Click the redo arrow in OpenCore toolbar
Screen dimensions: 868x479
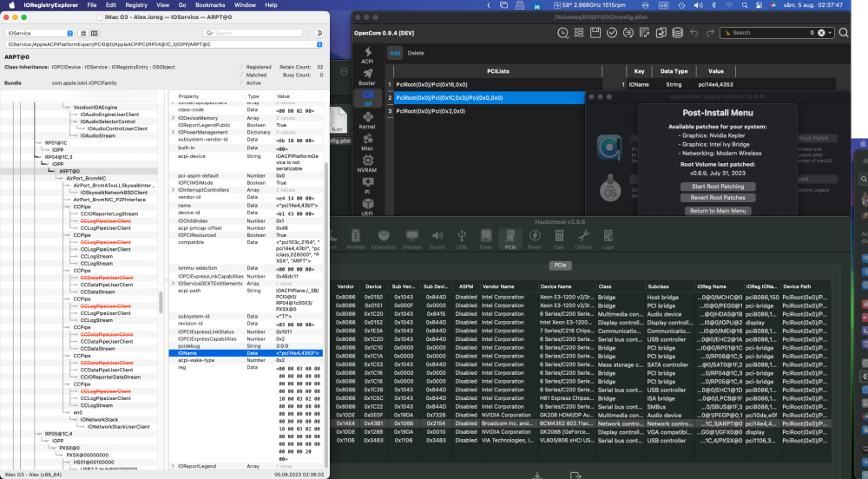click(710, 33)
